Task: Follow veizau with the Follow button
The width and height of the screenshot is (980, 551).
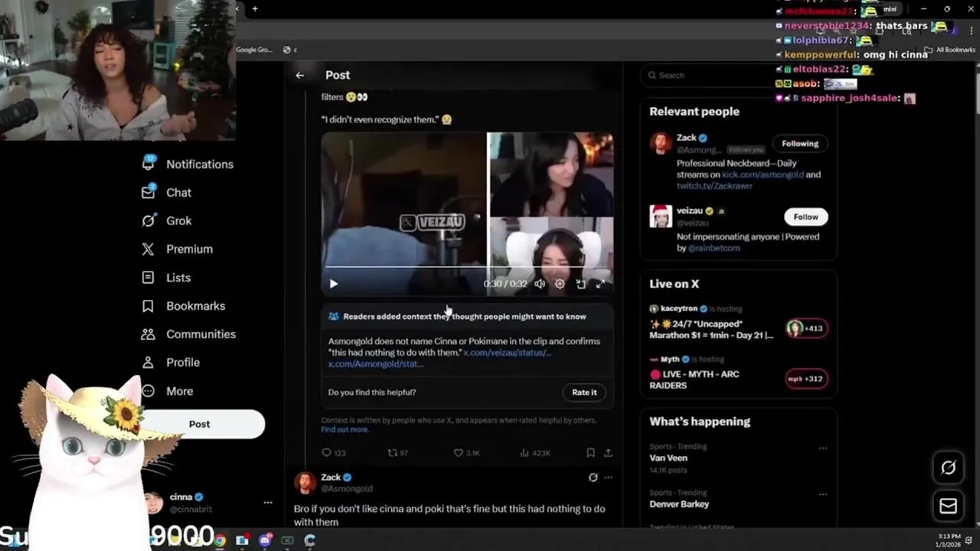Action: pyautogui.click(x=805, y=217)
